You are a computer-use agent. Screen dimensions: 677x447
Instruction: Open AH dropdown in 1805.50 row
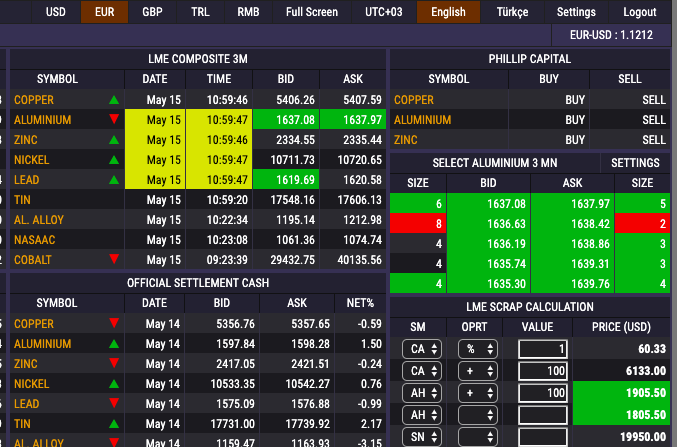(422, 415)
